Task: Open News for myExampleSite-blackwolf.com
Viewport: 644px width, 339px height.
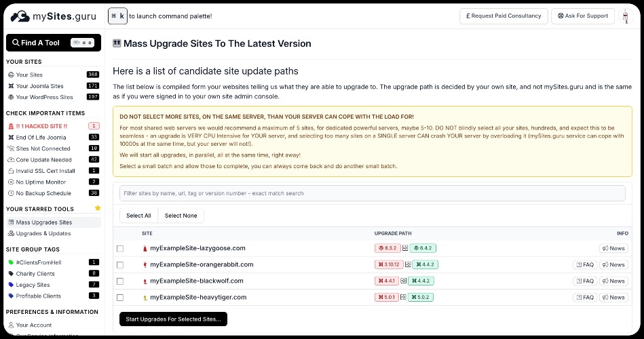Action: tap(613, 281)
